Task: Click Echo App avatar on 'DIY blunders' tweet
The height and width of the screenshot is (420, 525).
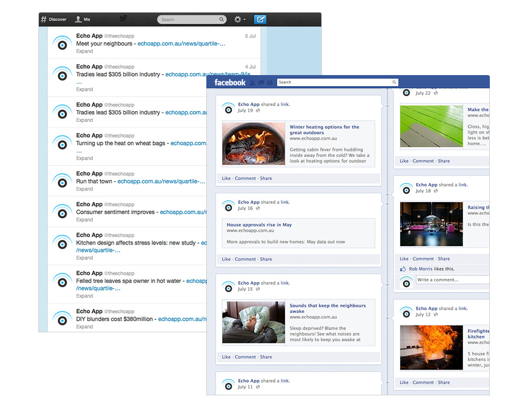Action: (62, 319)
